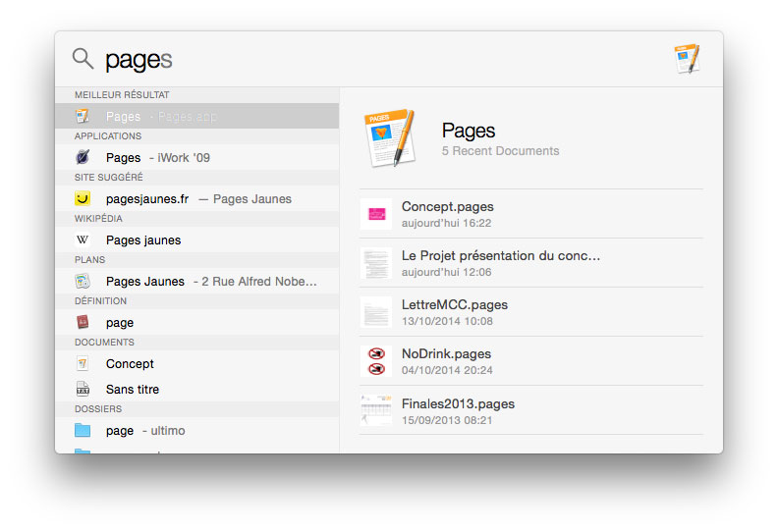Open Finales2013.pages thumbnail
Viewport: 778px width, 532px height.
tap(376, 410)
